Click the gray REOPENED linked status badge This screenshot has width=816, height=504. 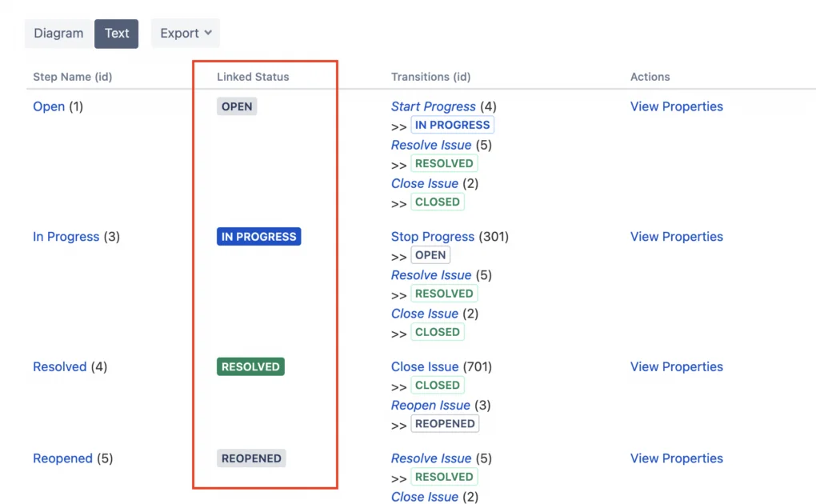[251, 458]
